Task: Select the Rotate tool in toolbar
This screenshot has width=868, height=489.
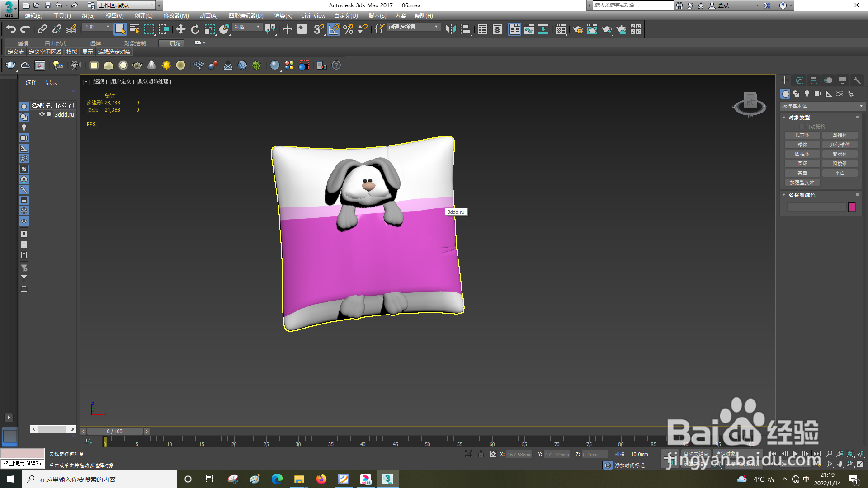Action: pyautogui.click(x=195, y=29)
